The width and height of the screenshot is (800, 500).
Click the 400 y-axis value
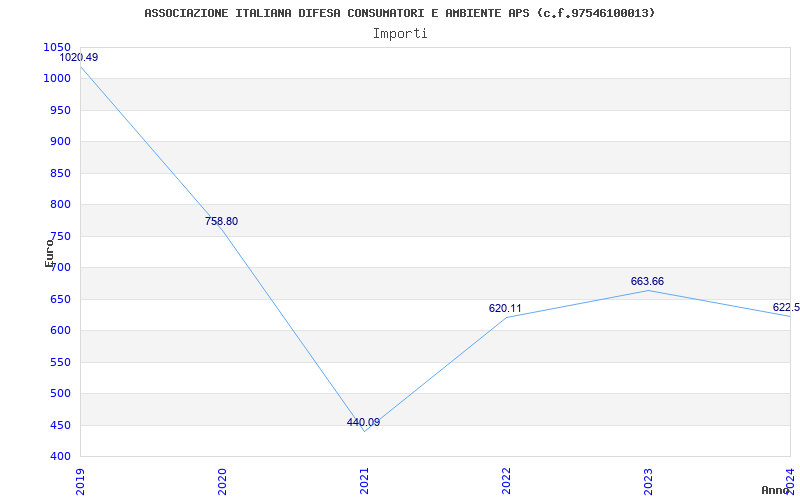(60, 457)
